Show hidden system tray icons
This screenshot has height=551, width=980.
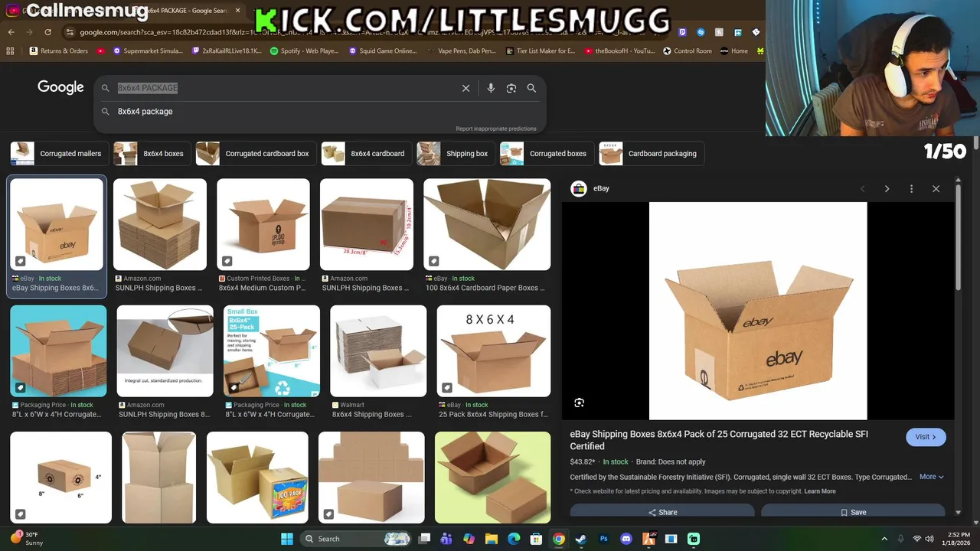click(x=884, y=539)
